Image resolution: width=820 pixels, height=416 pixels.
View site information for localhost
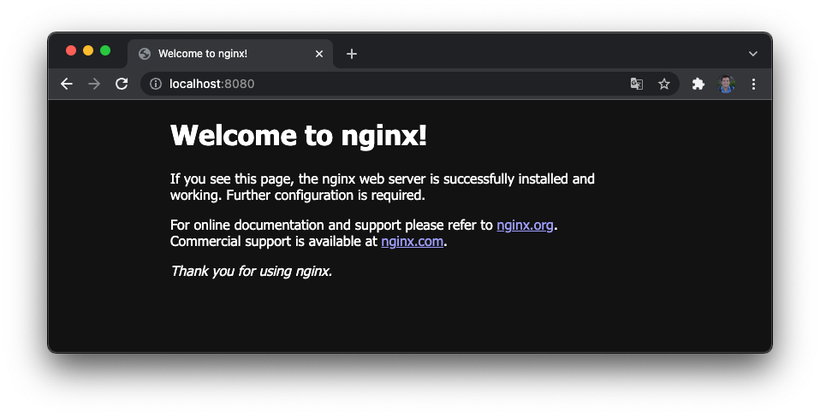click(x=155, y=84)
